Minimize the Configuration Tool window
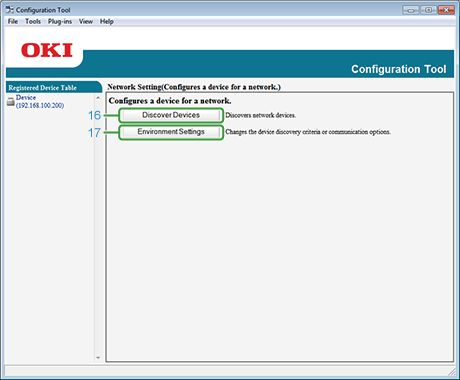This screenshot has width=460, height=380. (x=411, y=10)
